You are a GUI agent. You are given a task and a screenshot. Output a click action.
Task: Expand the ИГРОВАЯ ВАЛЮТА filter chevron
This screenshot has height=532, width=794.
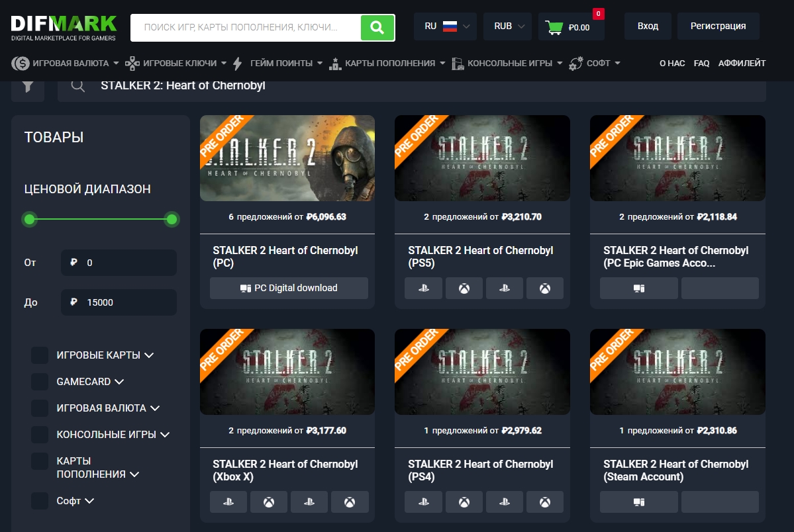155,408
